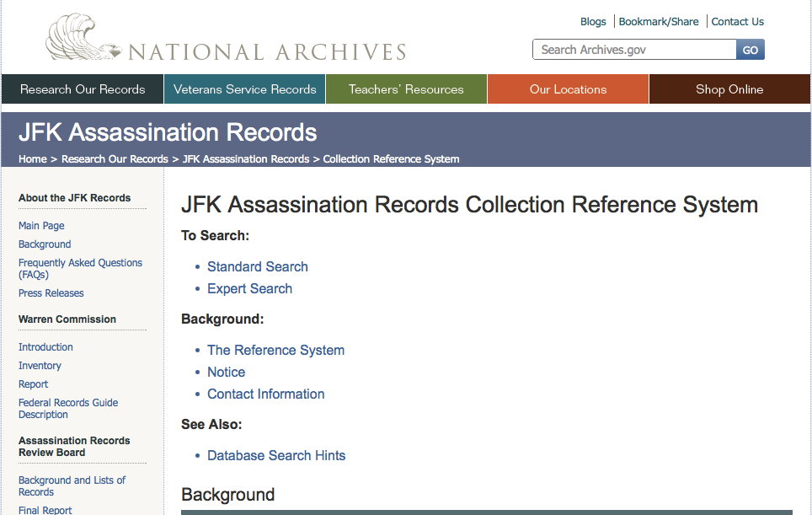Screen dimensions: 812x515
Task: Click the See Also: heading
Action: tap(211, 424)
